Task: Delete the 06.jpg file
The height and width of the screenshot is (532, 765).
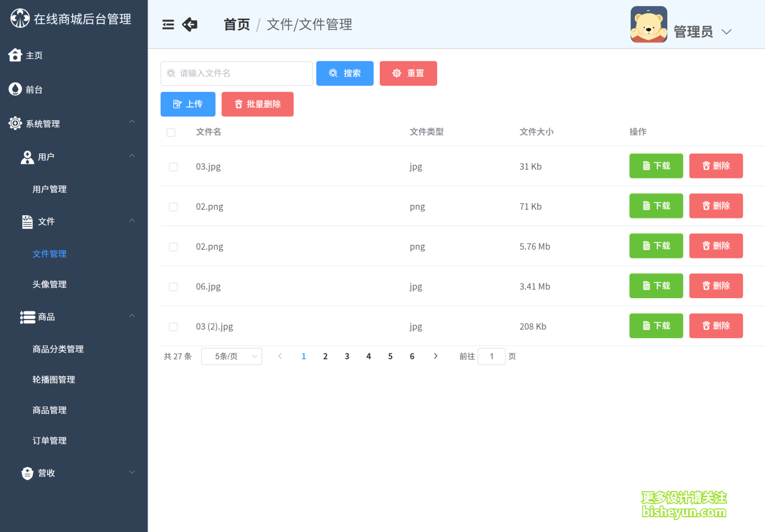Action: click(x=716, y=286)
